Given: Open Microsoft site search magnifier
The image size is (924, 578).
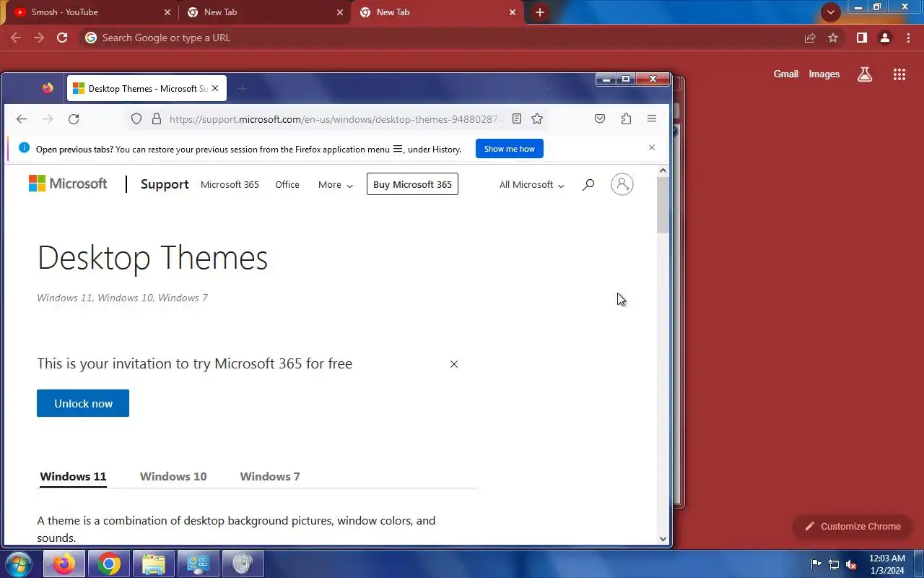Looking at the screenshot, I should [x=588, y=185].
